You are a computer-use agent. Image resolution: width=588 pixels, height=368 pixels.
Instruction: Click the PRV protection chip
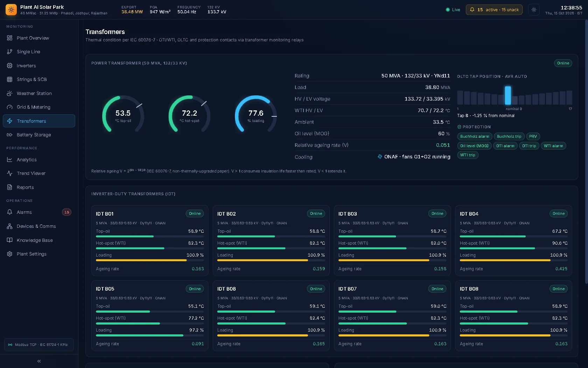coord(533,136)
